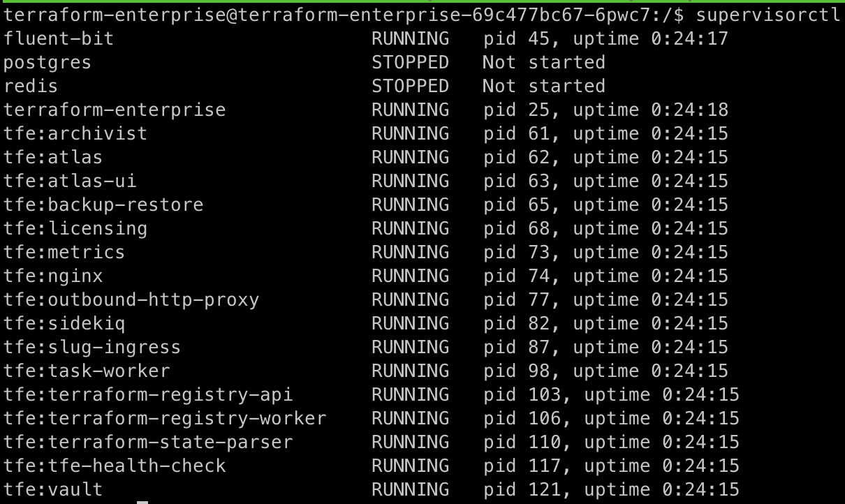Click the fluent-bit process name

coord(59,38)
